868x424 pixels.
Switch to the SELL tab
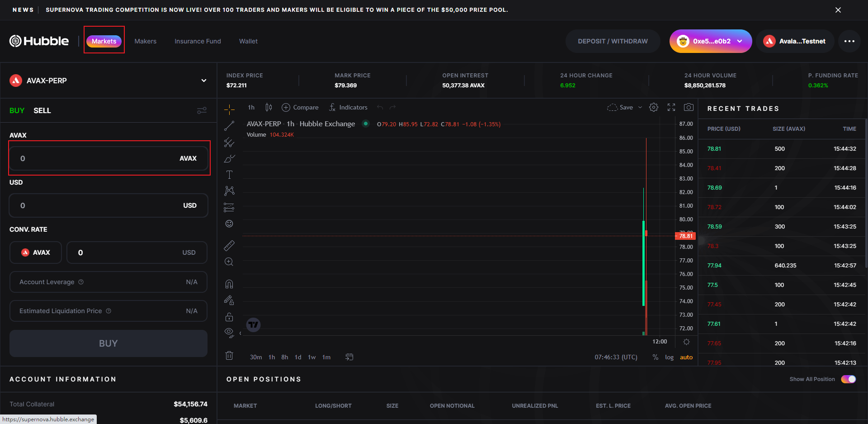[x=42, y=110]
